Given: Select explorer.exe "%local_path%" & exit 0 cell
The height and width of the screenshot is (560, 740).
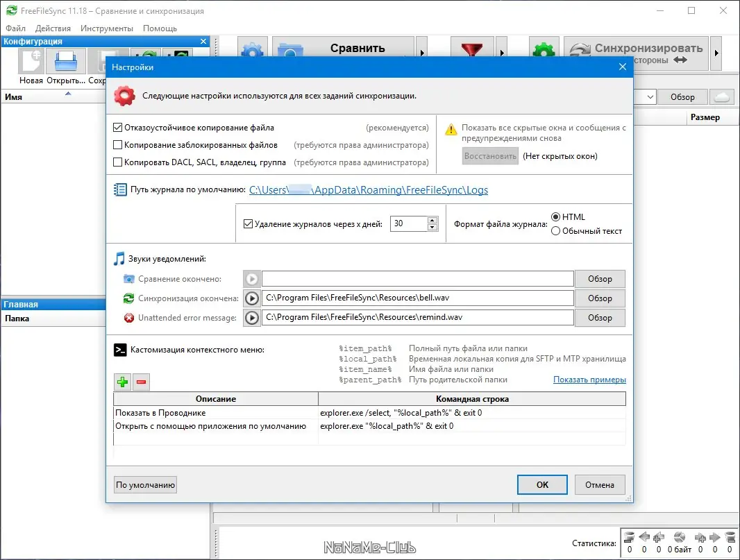Looking at the screenshot, I should (472, 426).
